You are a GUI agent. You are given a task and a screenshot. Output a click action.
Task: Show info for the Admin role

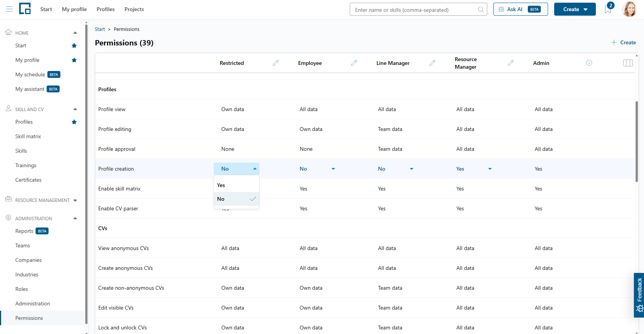[x=589, y=63]
